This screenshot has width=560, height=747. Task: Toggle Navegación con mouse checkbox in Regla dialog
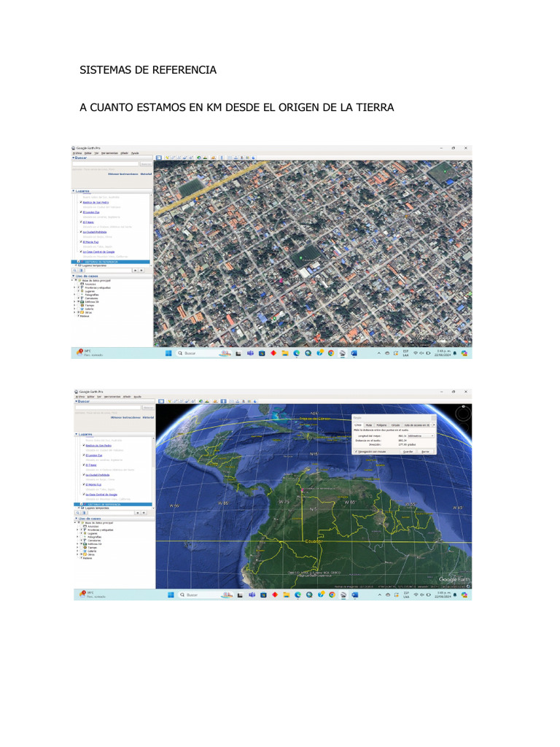pos(356,451)
